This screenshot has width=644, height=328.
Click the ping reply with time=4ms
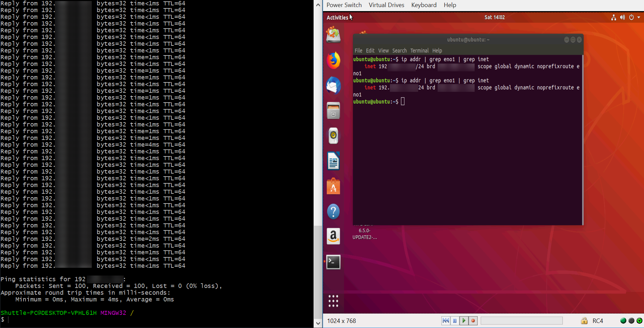click(93, 145)
